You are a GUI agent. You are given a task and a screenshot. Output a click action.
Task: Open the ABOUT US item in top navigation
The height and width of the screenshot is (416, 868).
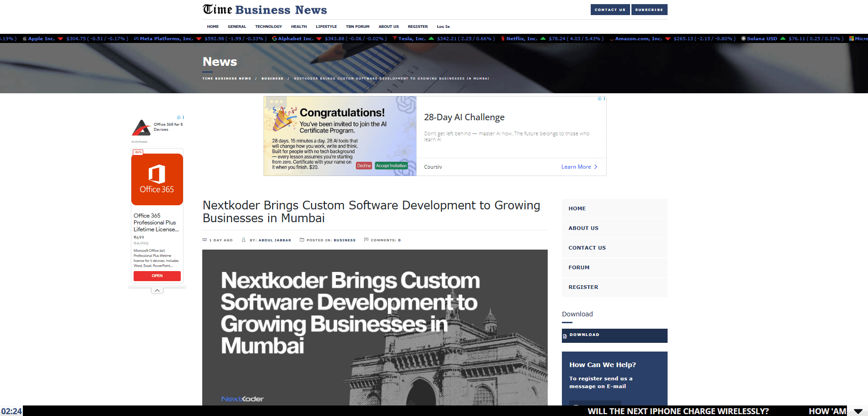[x=388, y=27]
